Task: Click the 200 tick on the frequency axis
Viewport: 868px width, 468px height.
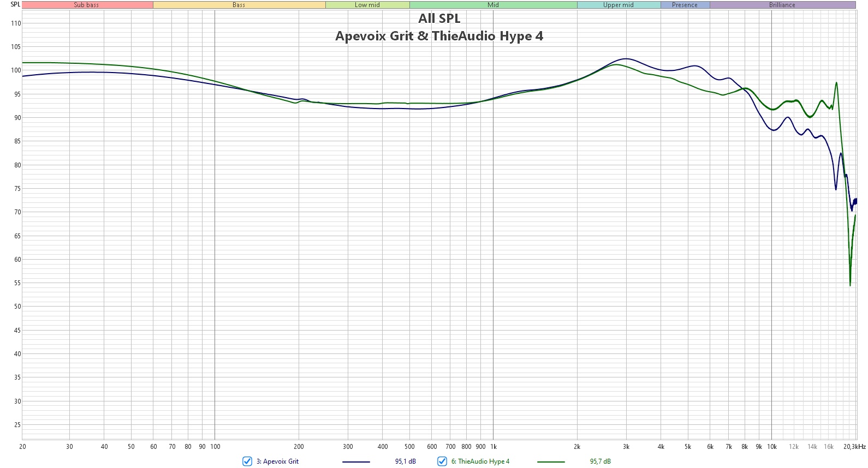Action: pos(299,447)
